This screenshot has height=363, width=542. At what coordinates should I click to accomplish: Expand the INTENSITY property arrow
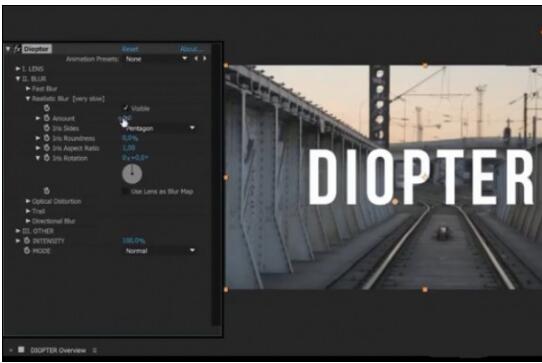(x=18, y=241)
